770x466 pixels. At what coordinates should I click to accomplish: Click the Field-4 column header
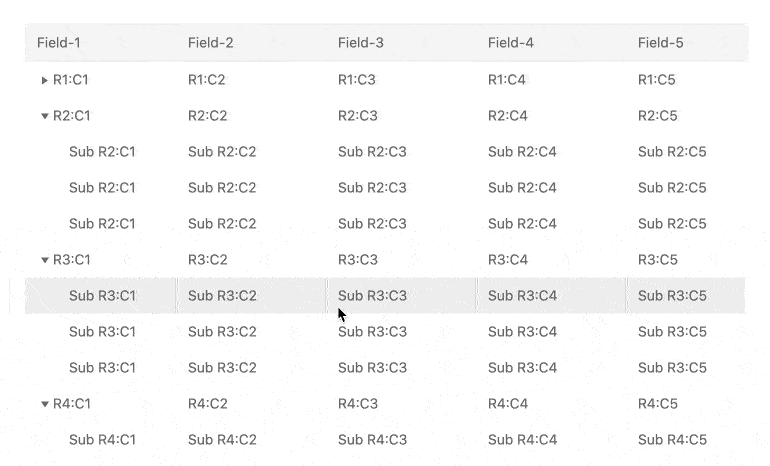(x=510, y=43)
